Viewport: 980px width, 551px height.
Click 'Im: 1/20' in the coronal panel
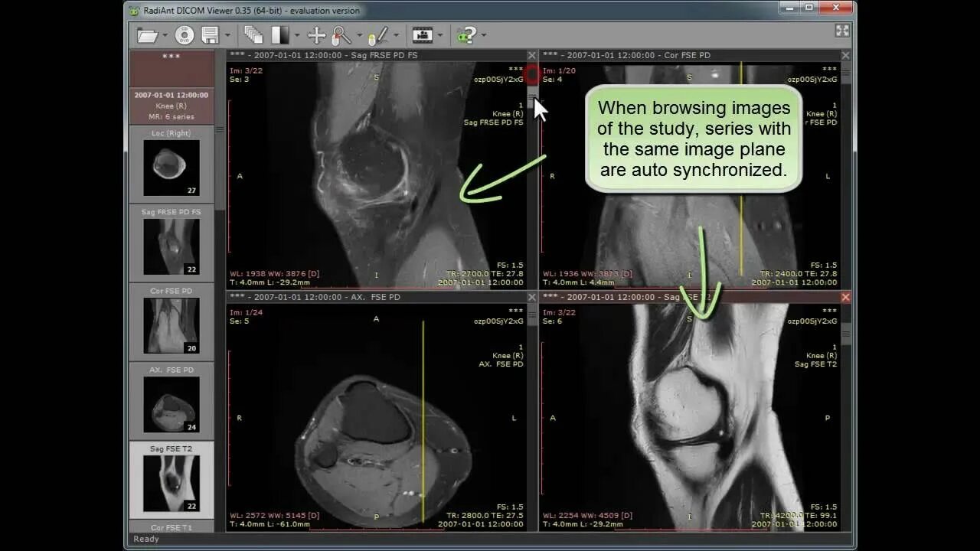[557, 71]
